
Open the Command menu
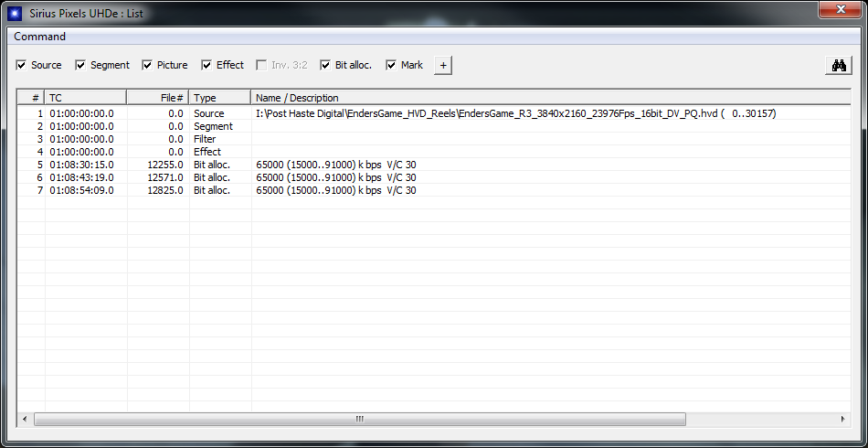[x=40, y=37]
